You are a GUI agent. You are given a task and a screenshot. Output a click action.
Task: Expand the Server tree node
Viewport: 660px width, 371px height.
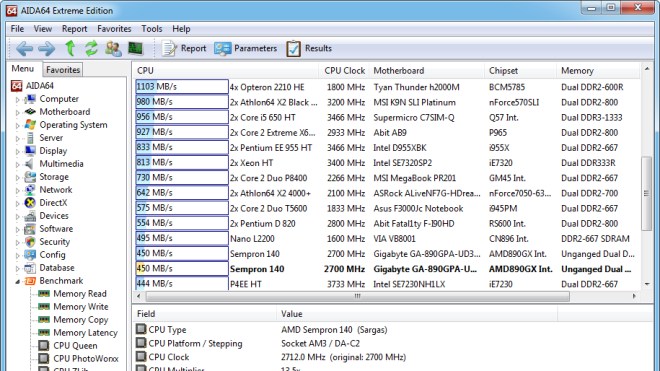[17, 139]
